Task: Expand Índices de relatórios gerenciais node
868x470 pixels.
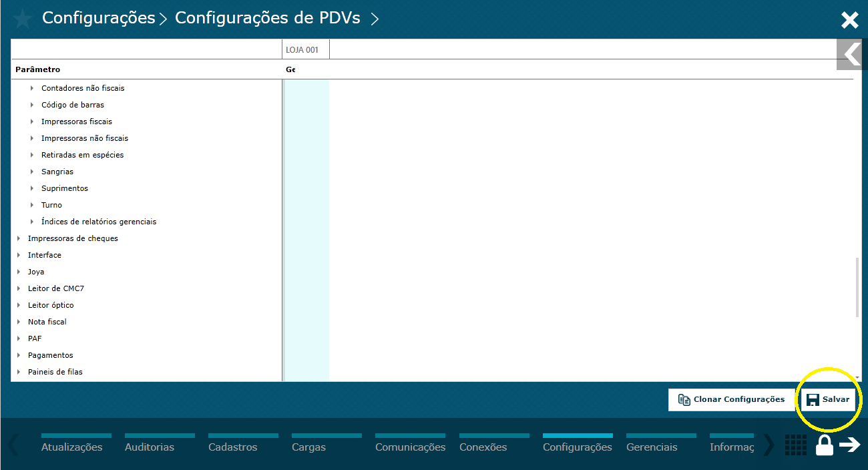Action: 31,222
